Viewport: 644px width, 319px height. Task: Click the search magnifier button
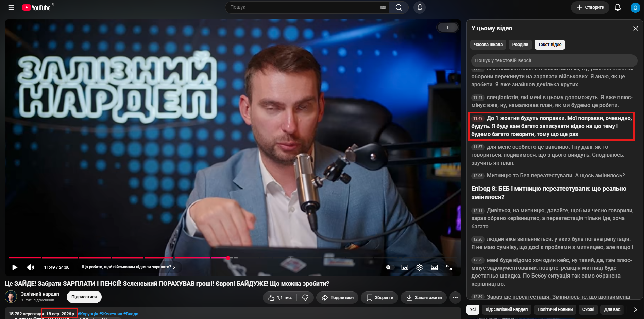point(399,7)
